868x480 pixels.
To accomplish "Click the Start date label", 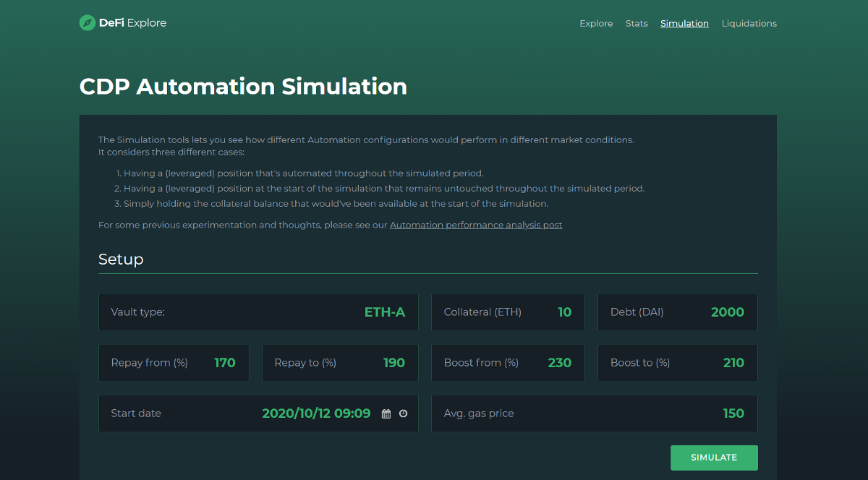I will 136,413.
